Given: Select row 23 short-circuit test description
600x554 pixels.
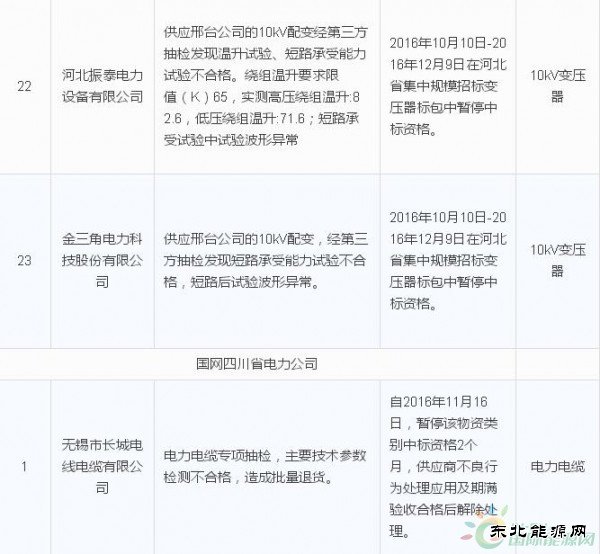Looking at the screenshot, I should click(x=264, y=261).
